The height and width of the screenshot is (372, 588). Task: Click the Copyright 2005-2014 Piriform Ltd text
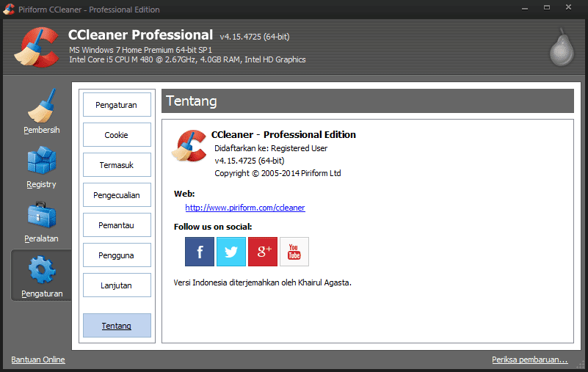277,173
